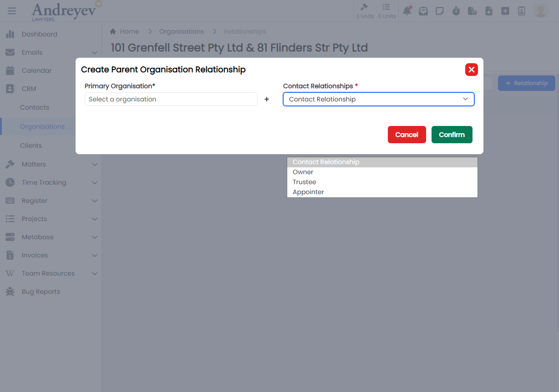This screenshot has width=559, height=392.
Task: Toggle the hamburger menu icon
Action: [x=12, y=11]
